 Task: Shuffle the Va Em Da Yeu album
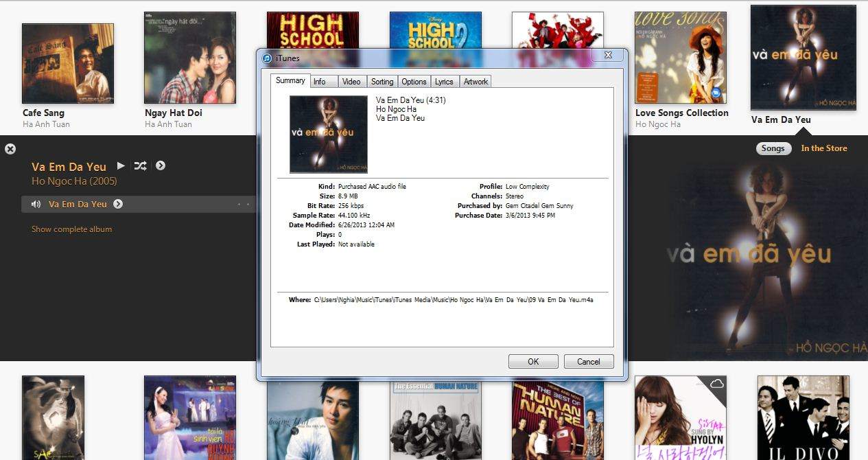pyautogui.click(x=140, y=165)
